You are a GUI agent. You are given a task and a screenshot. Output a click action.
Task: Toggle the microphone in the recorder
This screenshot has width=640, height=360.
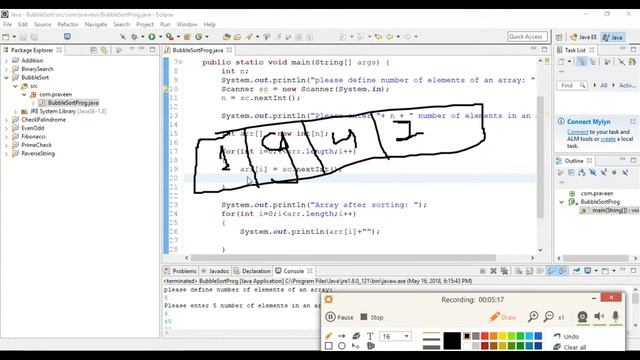[x=616, y=316]
